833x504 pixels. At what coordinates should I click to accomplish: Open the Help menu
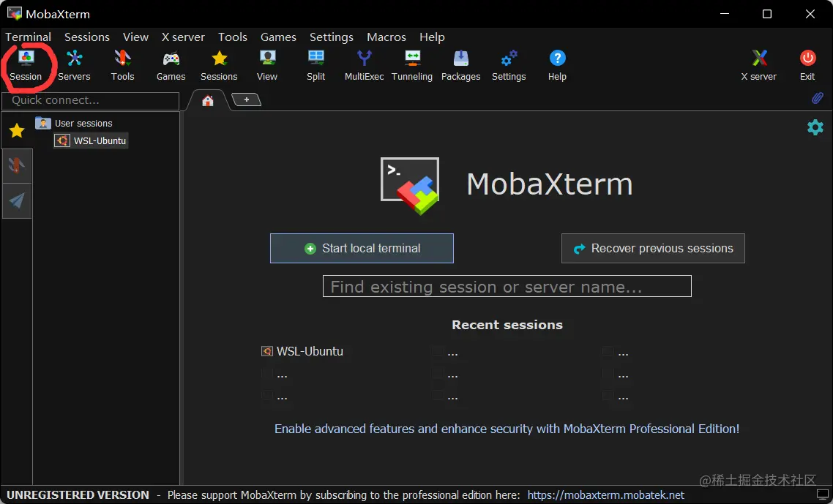(x=432, y=37)
